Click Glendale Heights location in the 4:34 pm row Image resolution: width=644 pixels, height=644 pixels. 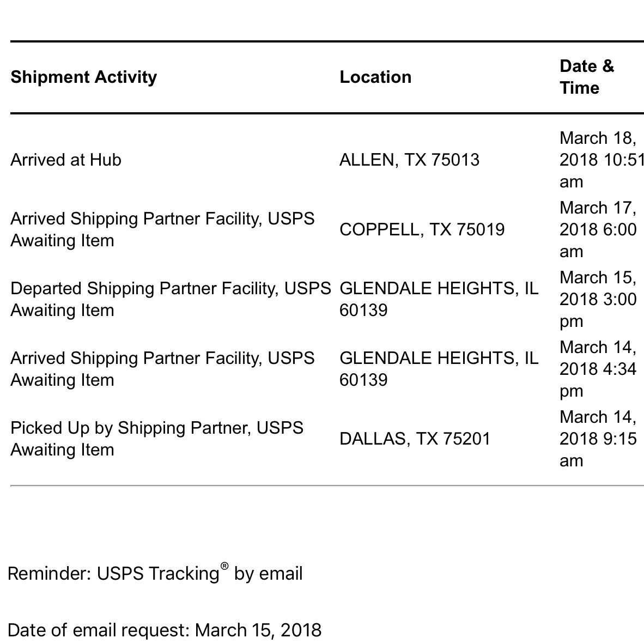439,369
